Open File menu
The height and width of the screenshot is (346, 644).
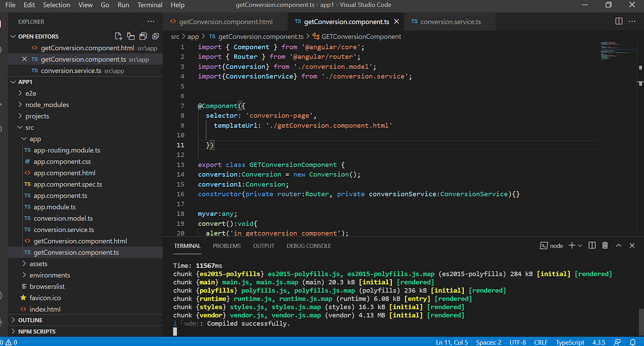pyautogui.click(x=10, y=5)
